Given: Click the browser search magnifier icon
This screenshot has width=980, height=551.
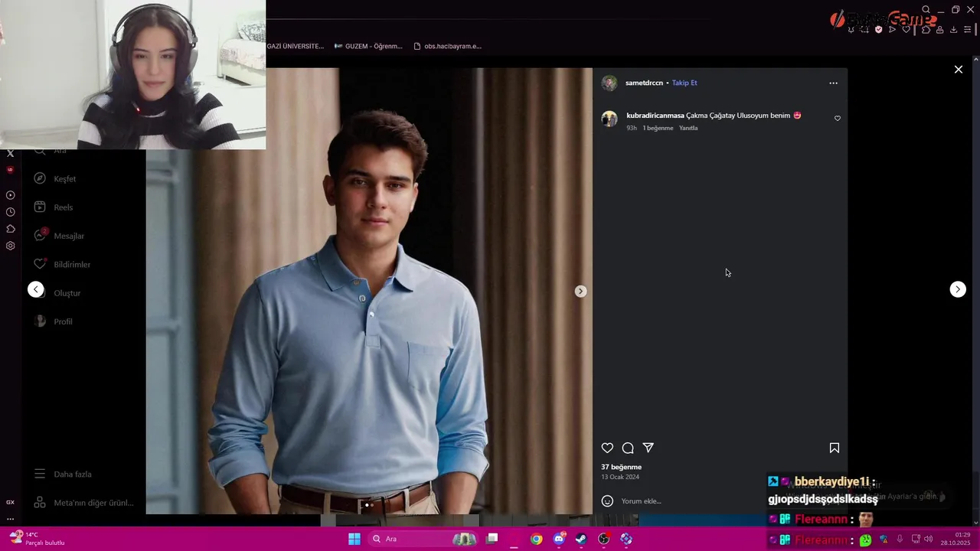Looking at the screenshot, I should tap(926, 10).
